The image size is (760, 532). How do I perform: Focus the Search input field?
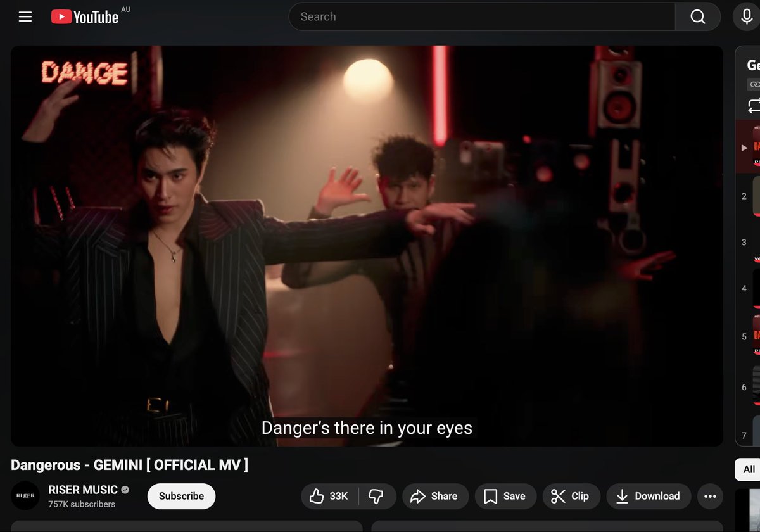coord(481,17)
